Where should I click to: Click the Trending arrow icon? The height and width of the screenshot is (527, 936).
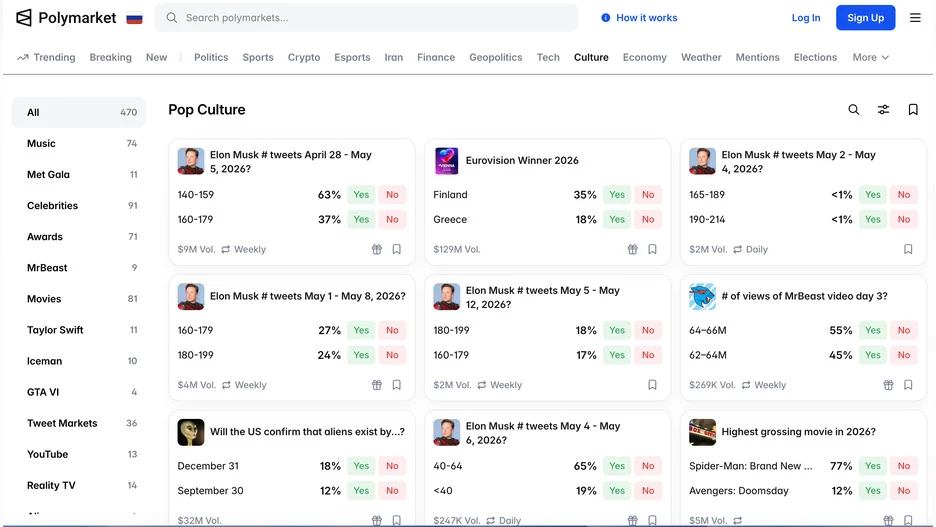click(23, 58)
